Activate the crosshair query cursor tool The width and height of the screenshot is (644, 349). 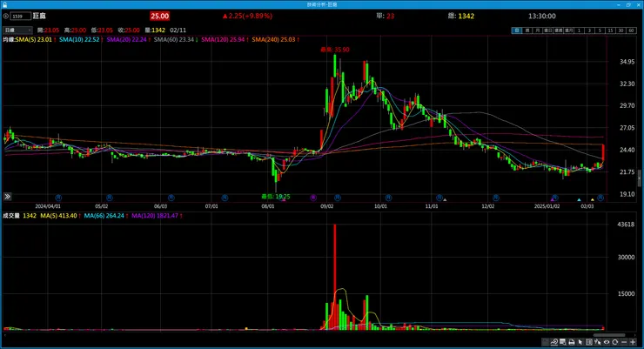click(598, 342)
